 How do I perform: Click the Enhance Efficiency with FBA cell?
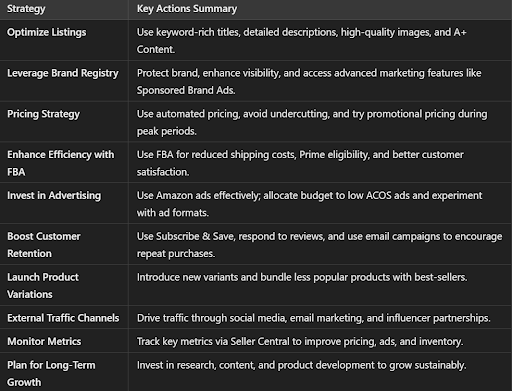(61, 163)
